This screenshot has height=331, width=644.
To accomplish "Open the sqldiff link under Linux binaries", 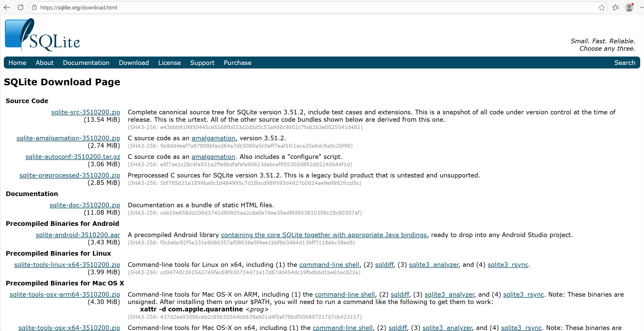I will click(x=384, y=265).
